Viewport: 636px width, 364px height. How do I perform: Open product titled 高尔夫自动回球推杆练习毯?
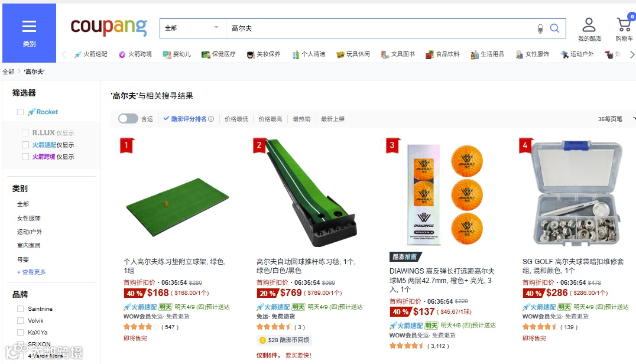coord(306,266)
